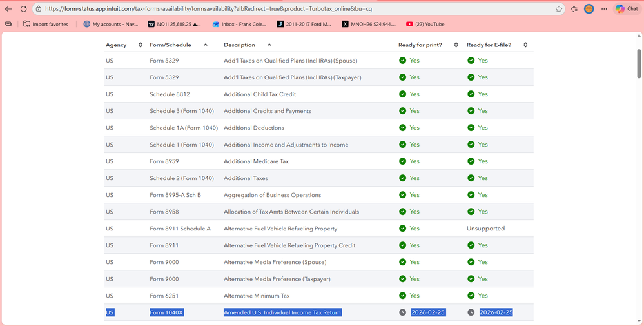This screenshot has height=326, width=644.
Task: Click Additional Medicare Tax description
Action: (x=256, y=161)
